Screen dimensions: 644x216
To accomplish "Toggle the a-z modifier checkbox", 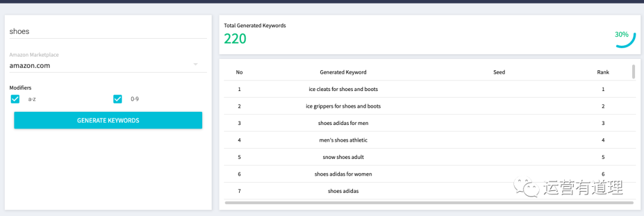I will click(15, 99).
